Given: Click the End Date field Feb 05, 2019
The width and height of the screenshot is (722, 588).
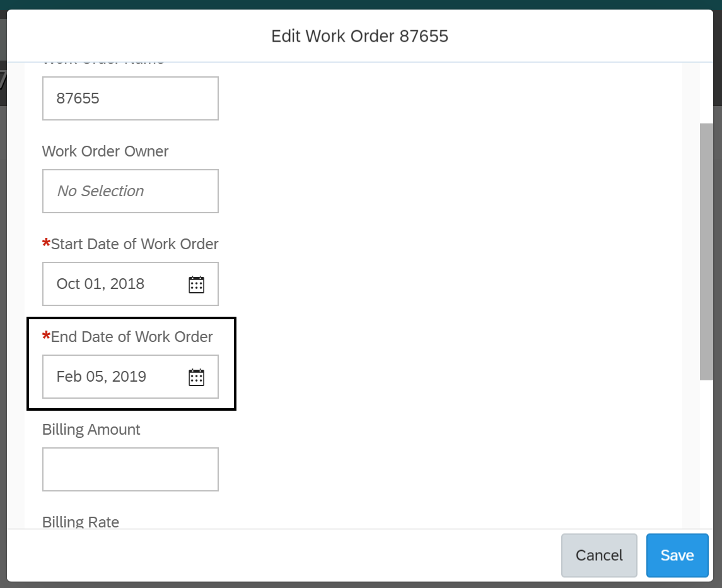Looking at the screenshot, I should coord(131,377).
